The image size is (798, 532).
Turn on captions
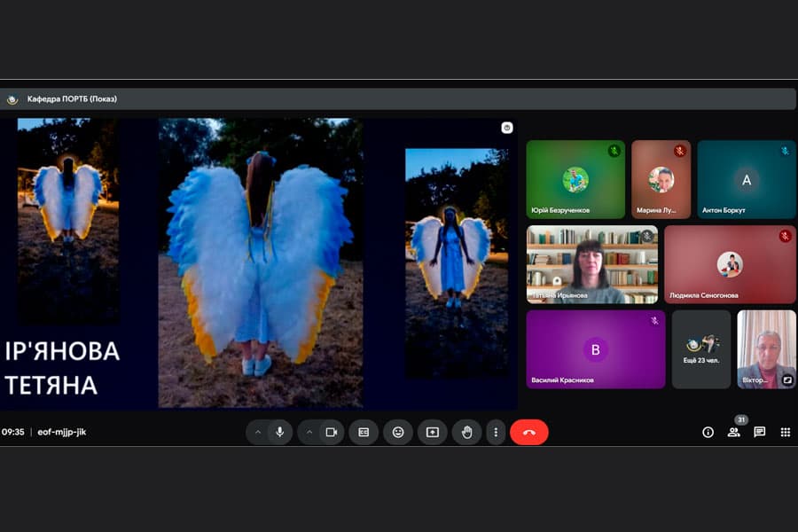(364, 432)
